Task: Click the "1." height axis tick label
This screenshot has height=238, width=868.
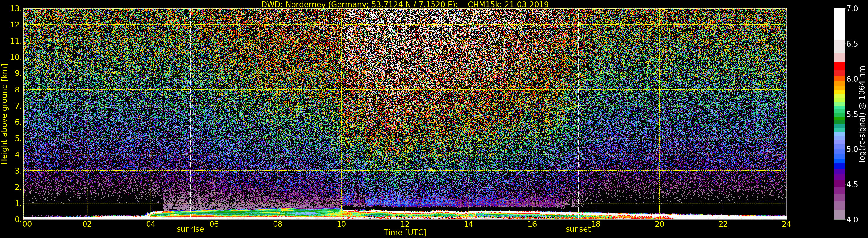Action: coord(18,203)
